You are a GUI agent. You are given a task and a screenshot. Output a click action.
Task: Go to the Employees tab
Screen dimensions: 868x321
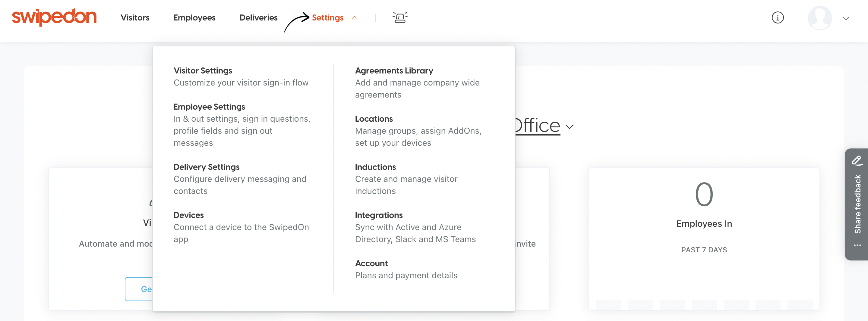click(x=194, y=17)
